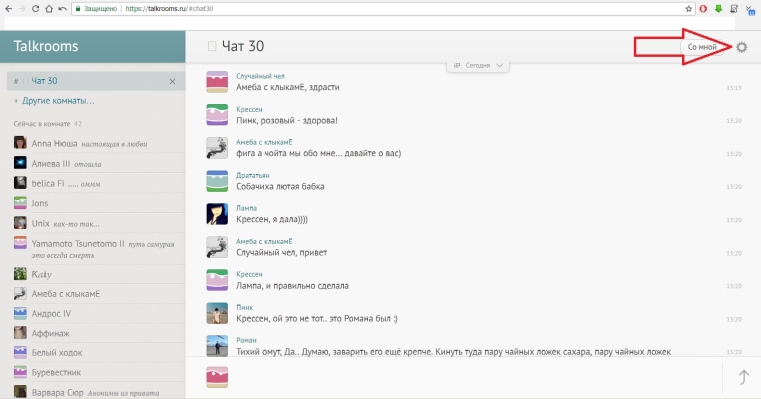Image resolution: width=761 pixels, height=399 pixels.
Task: Click into the message input field
Action: [476, 377]
